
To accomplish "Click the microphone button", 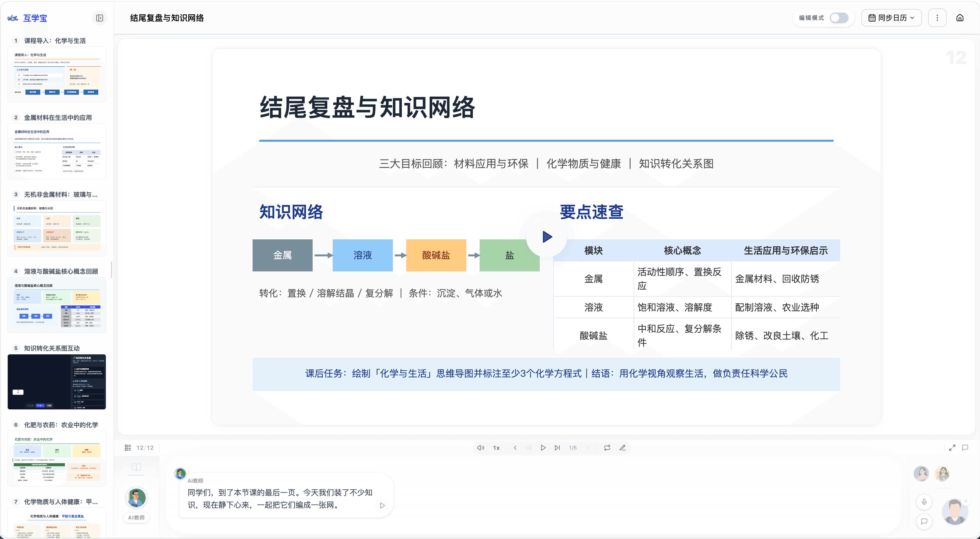I will (924, 502).
